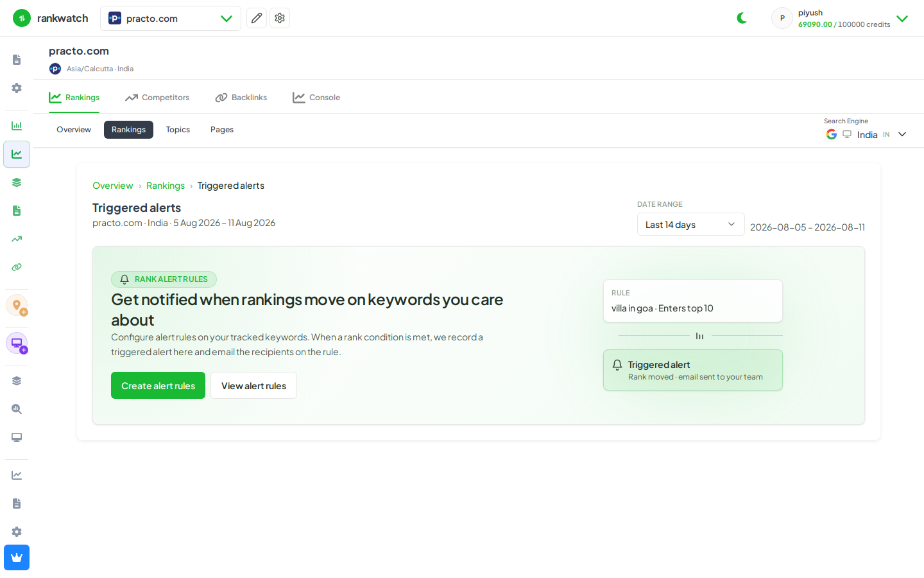Image resolution: width=924 pixels, height=578 pixels.
Task: Click the bell icon in Triggered alert card
Action: (617, 365)
